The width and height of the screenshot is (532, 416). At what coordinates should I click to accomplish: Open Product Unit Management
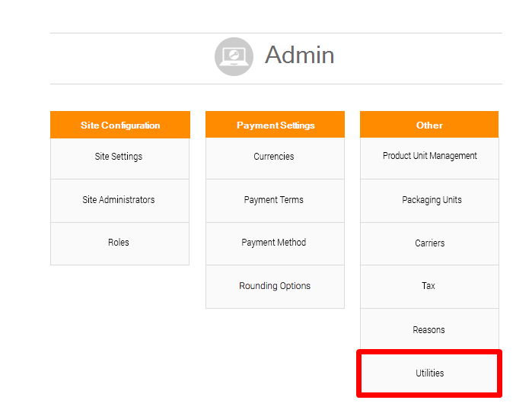tap(429, 156)
